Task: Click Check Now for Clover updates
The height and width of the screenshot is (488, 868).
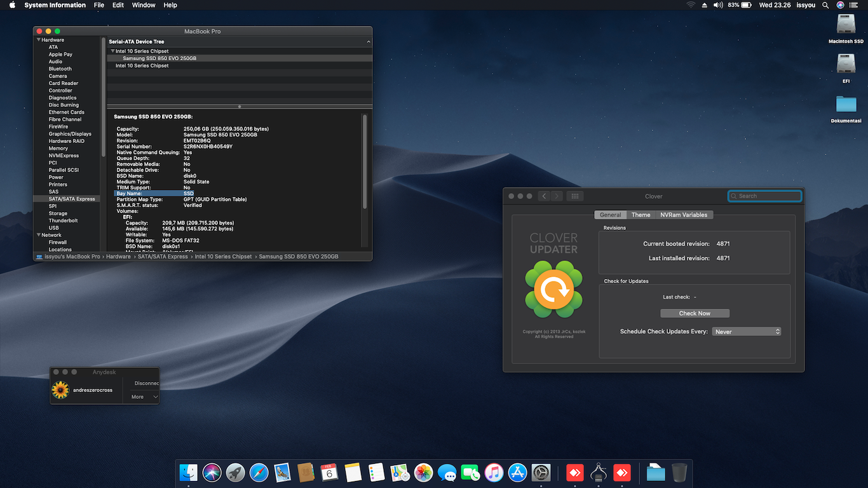Action: [695, 313]
